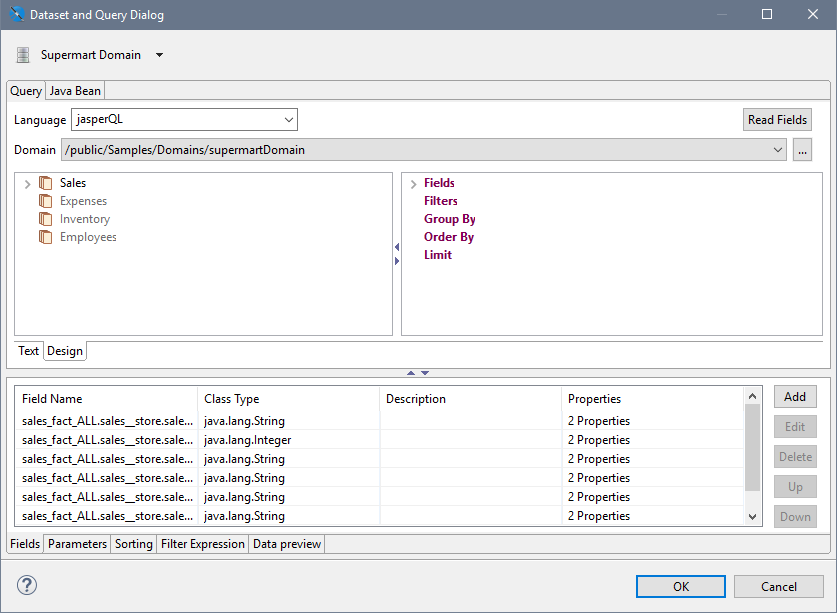Click the browse (...) button next to Domain
This screenshot has width=837, height=613.
point(802,150)
